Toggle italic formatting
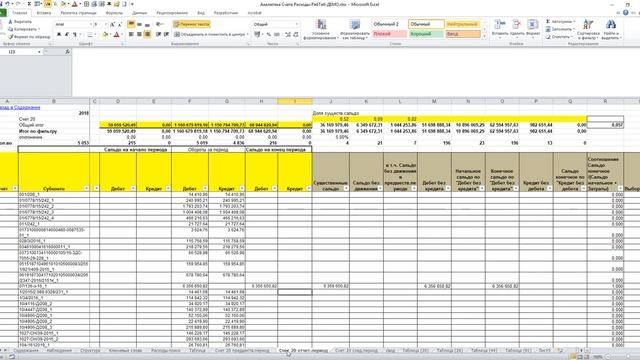The image size is (640, 360). coord(67,35)
